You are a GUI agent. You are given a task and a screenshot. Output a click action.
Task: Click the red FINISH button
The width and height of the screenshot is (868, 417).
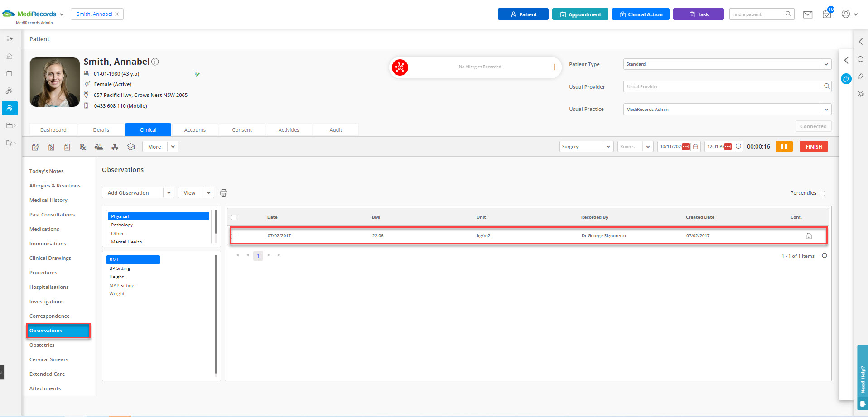pos(814,147)
